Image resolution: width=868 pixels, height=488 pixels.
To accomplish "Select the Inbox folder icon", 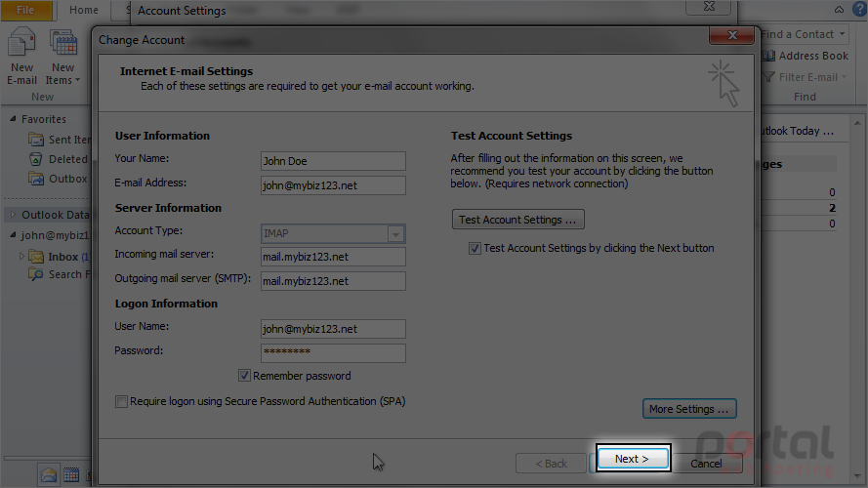I will [x=36, y=257].
